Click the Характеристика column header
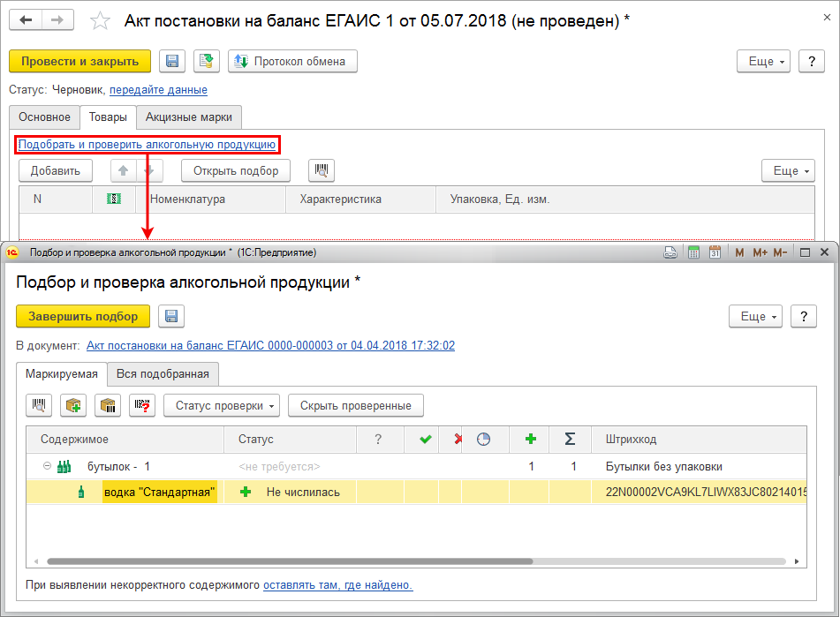 pos(360,199)
